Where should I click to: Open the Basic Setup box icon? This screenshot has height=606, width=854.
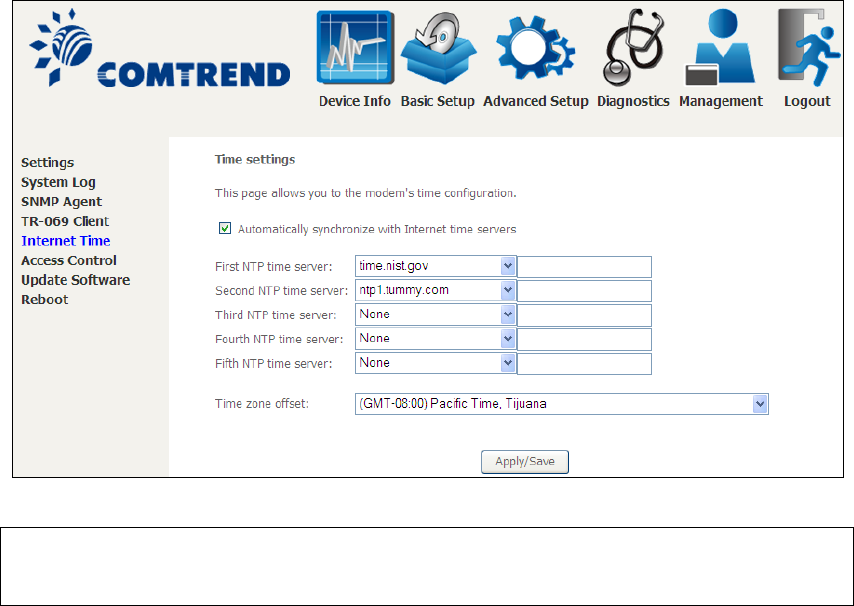(438, 50)
